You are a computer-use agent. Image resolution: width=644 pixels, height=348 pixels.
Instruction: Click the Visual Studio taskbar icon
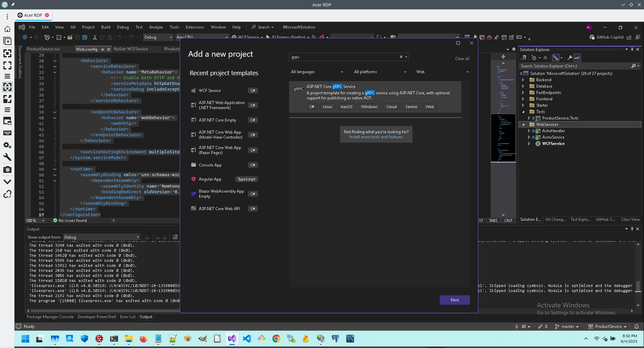(232, 339)
